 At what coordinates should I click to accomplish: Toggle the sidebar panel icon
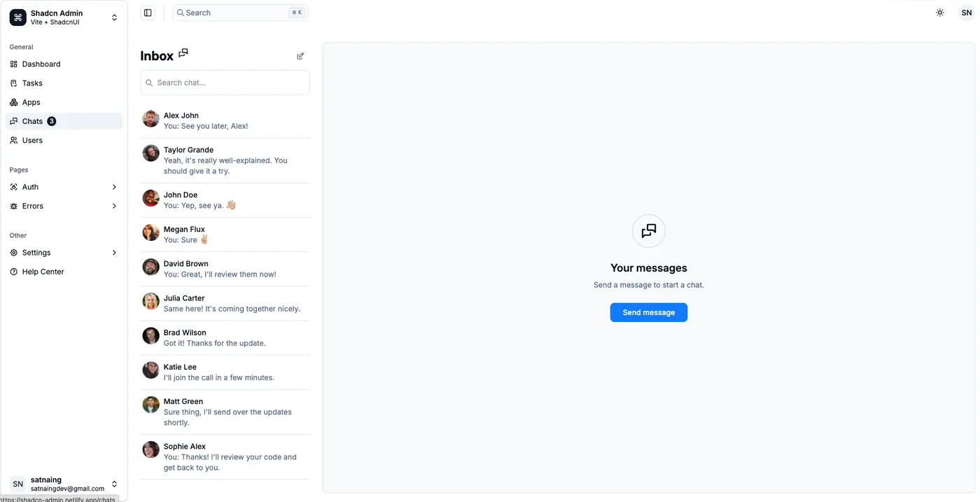point(148,13)
